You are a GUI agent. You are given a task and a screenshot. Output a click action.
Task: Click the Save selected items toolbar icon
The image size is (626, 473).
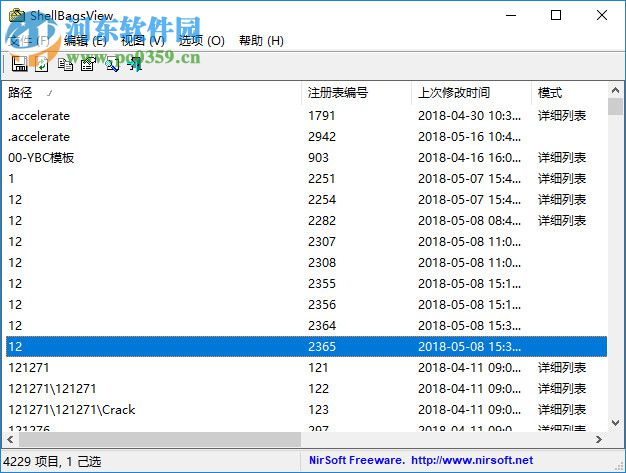coord(19,64)
